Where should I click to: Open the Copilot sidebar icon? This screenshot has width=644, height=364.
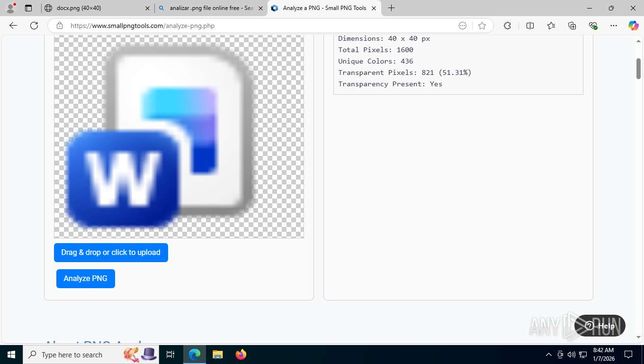[634, 26]
